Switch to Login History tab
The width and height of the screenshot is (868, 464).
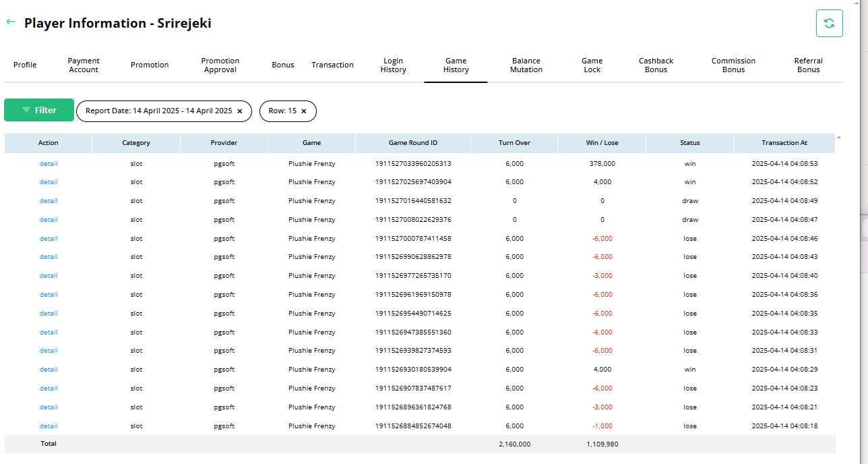pos(393,65)
